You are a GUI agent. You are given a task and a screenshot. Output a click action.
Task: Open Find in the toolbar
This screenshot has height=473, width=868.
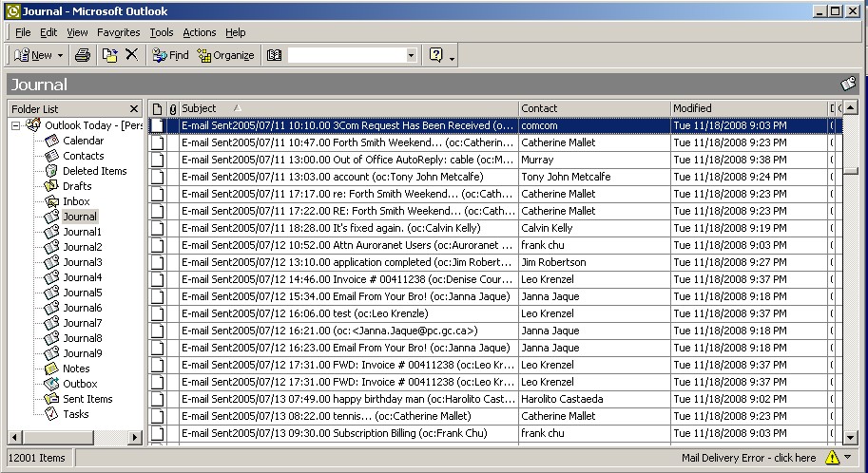click(170, 55)
